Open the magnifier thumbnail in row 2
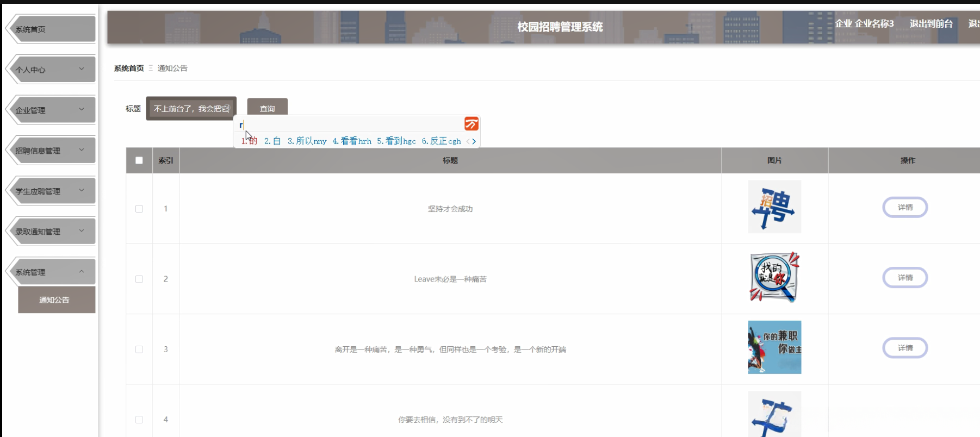The height and width of the screenshot is (437, 980). tap(774, 277)
